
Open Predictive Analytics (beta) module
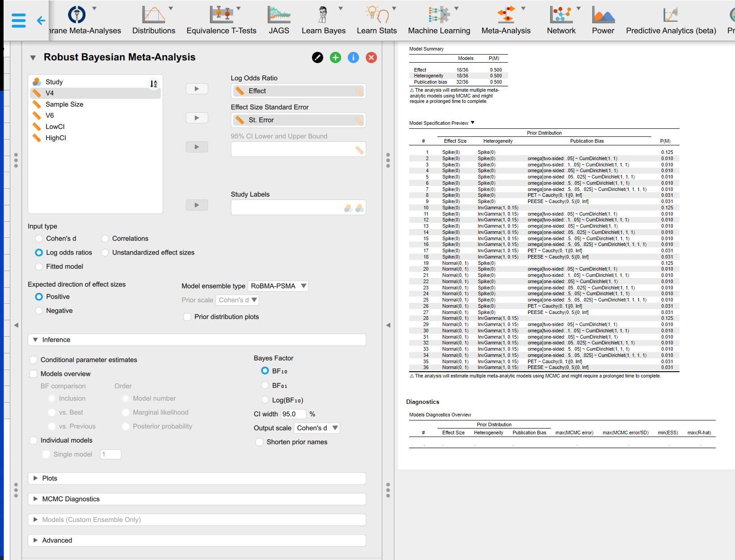coord(671,20)
